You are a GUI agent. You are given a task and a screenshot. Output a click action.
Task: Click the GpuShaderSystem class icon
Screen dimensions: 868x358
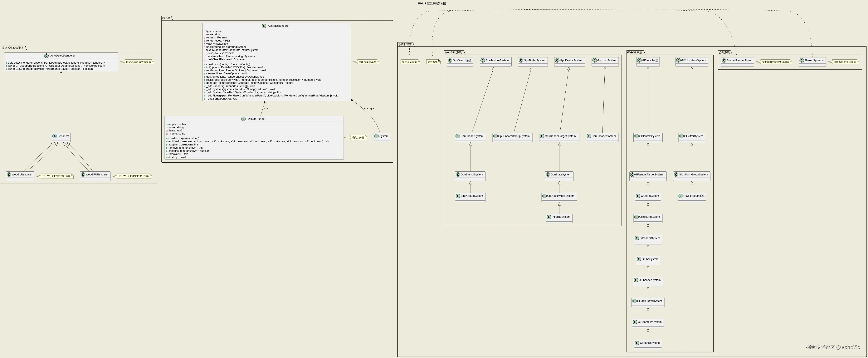coord(458,136)
